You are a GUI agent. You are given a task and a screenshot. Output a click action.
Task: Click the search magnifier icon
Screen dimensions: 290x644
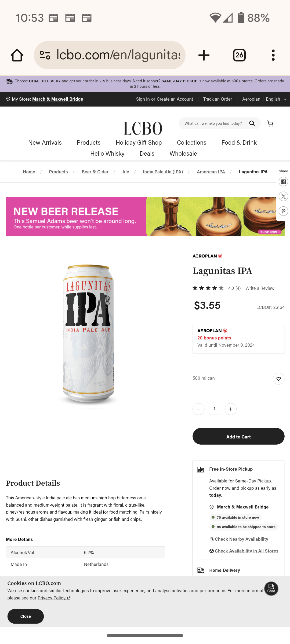tap(252, 123)
